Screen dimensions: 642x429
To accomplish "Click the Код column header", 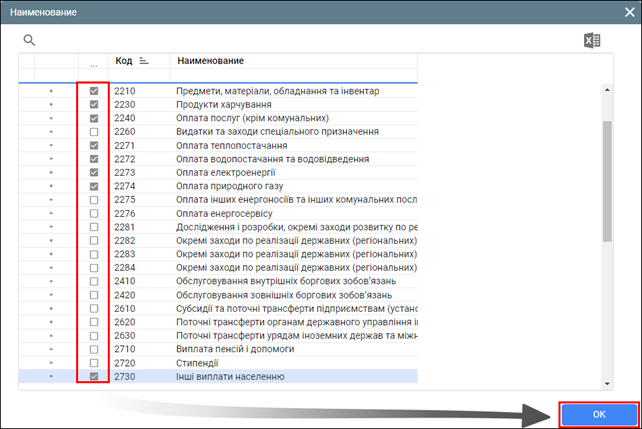I will [124, 61].
